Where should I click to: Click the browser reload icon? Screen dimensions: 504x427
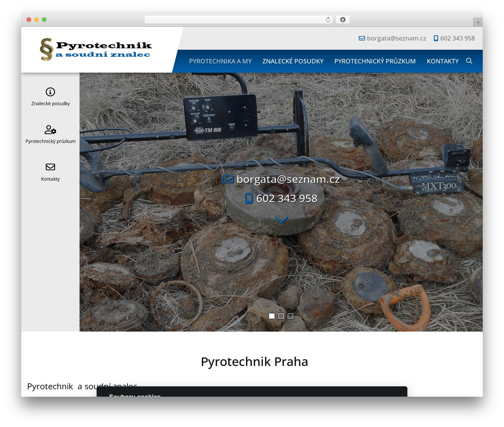pos(328,20)
